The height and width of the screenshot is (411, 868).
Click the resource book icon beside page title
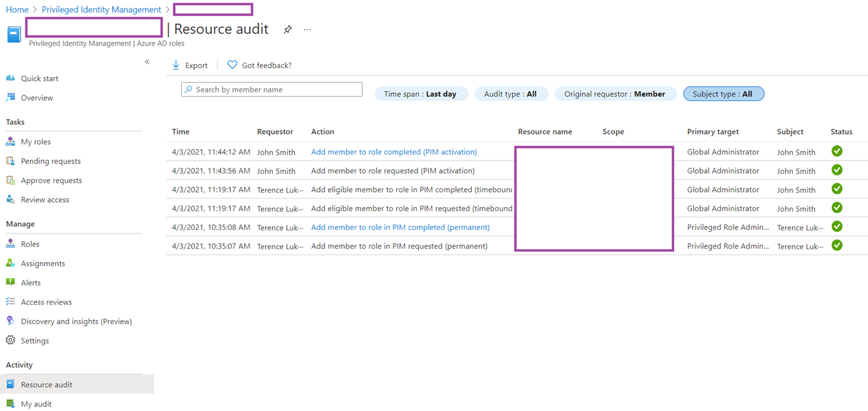(14, 34)
